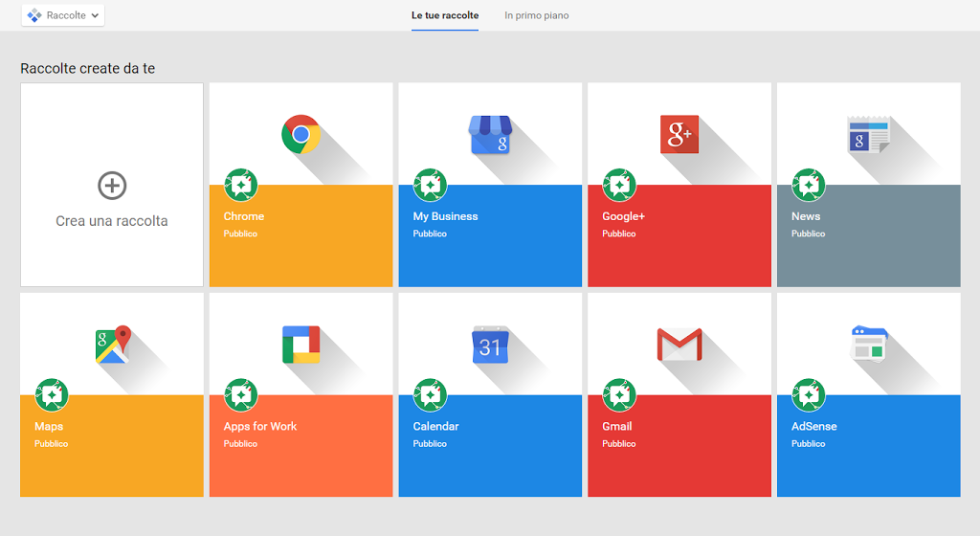Click the green avatar on Maps card
Image resolution: width=980 pixels, height=536 pixels.
click(52, 394)
